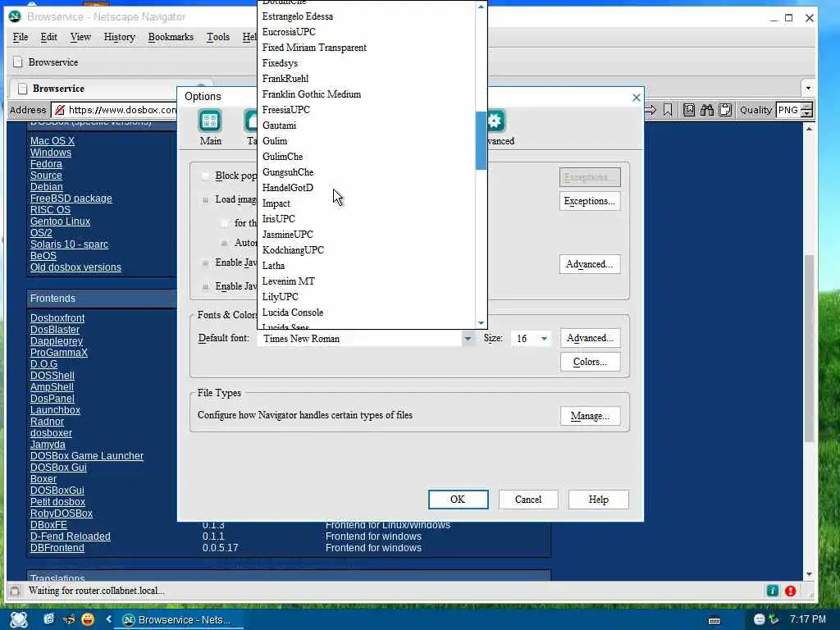Click the clipboard icon in toolbar
Screen dimensions: 840x630
coord(725,110)
